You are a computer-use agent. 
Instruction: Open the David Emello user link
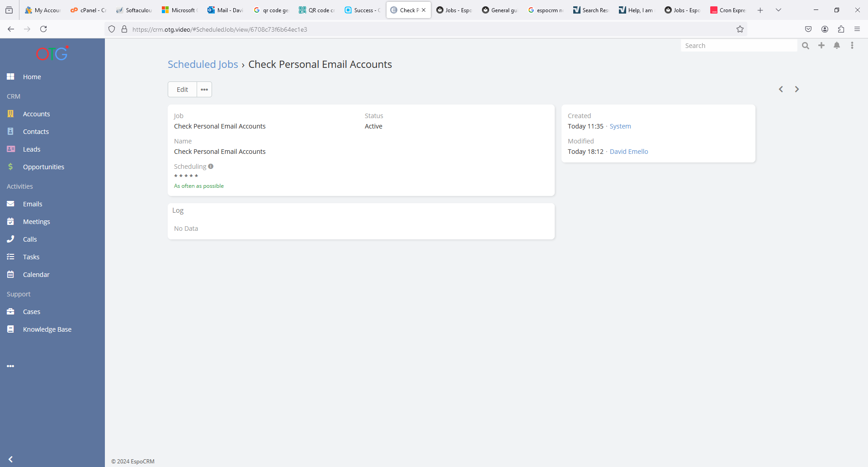628,152
